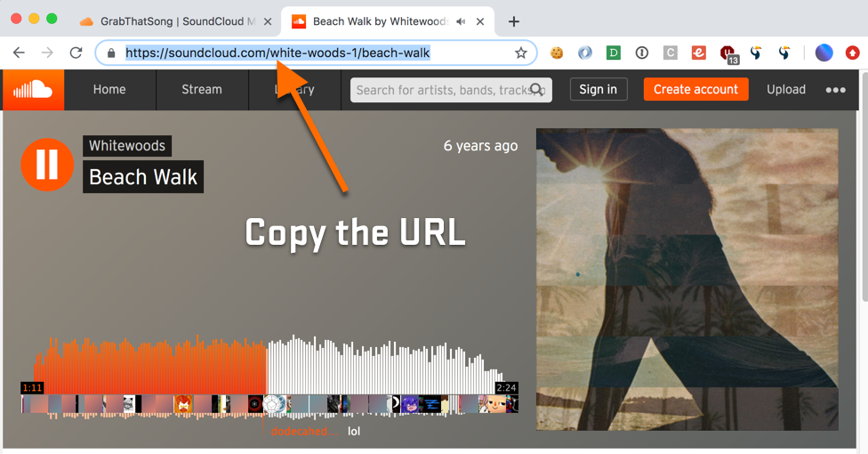
Task: Seek in the white unplayed waveform
Action: [385, 366]
